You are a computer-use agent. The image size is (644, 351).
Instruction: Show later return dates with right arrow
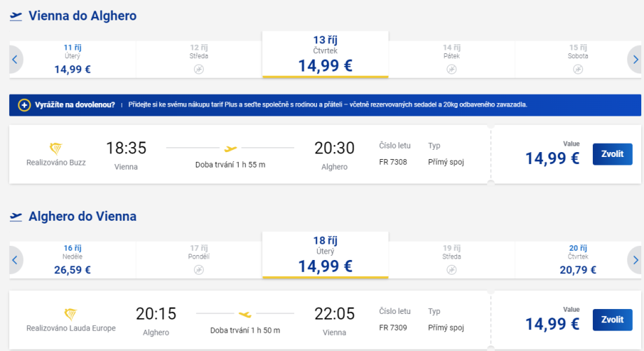(x=634, y=260)
